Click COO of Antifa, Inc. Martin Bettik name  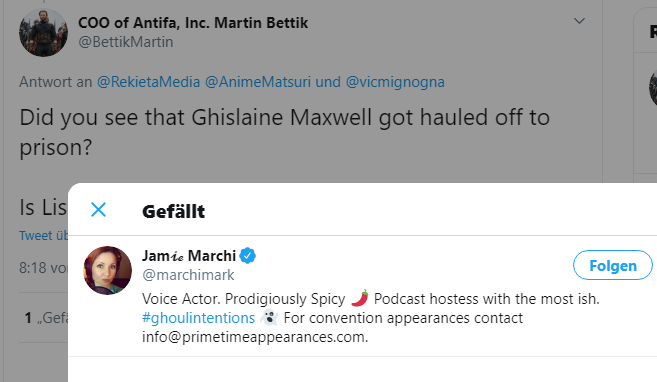pyautogui.click(x=193, y=23)
